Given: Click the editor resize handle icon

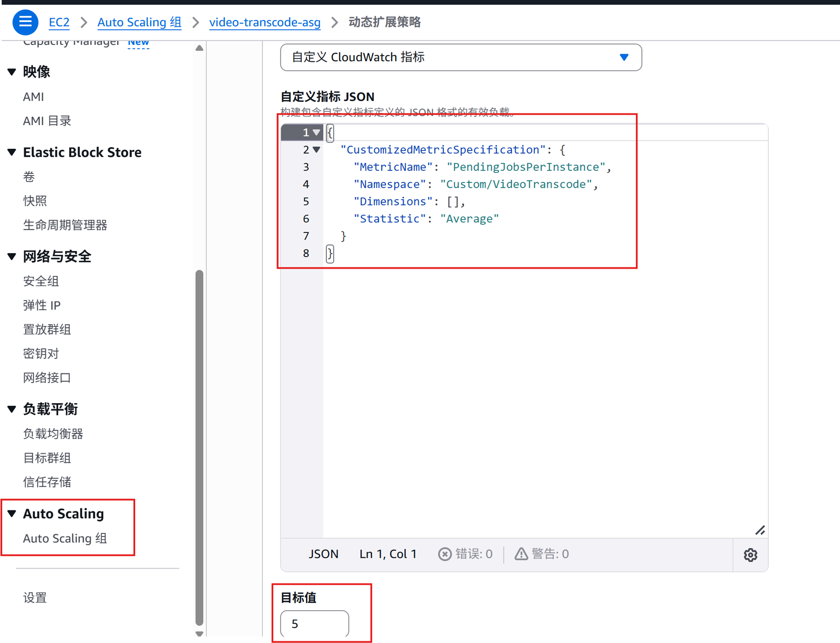Looking at the screenshot, I should tap(760, 530).
